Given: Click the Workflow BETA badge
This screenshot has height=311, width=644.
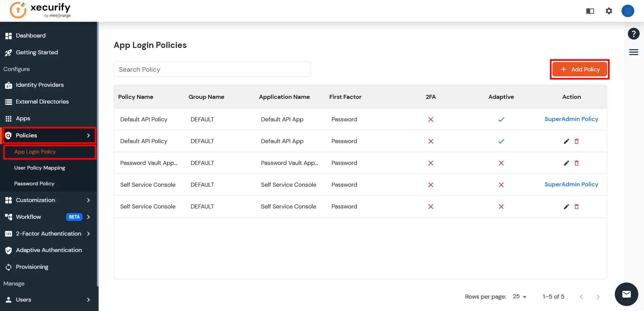Looking at the screenshot, I should pyautogui.click(x=74, y=217).
